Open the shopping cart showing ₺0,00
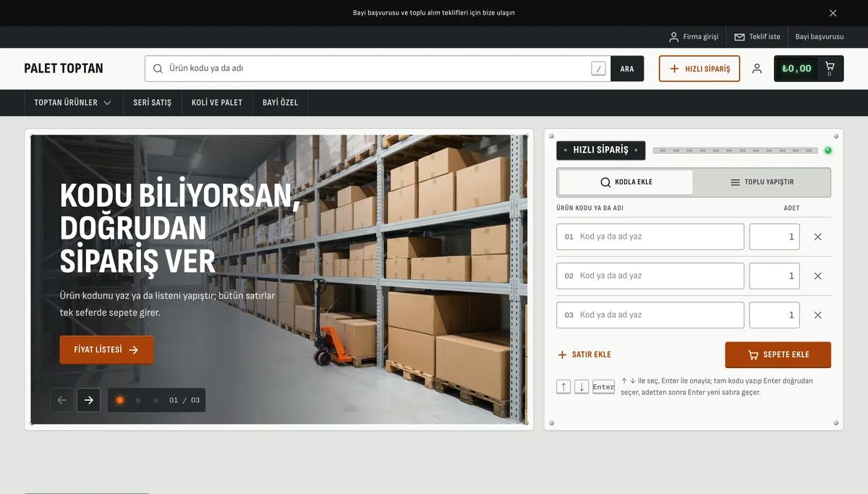This screenshot has width=868, height=494. tap(809, 69)
